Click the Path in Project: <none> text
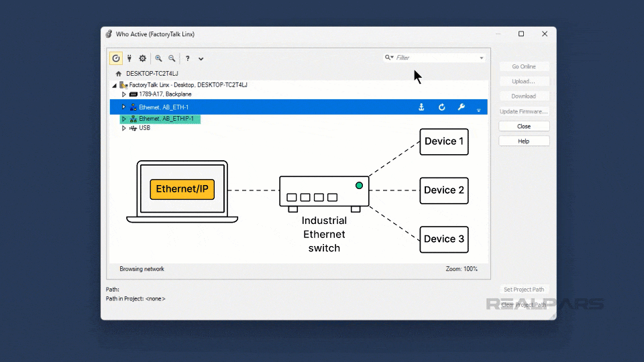The height and width of the screenshot is (362, 644). coord(136,299)
